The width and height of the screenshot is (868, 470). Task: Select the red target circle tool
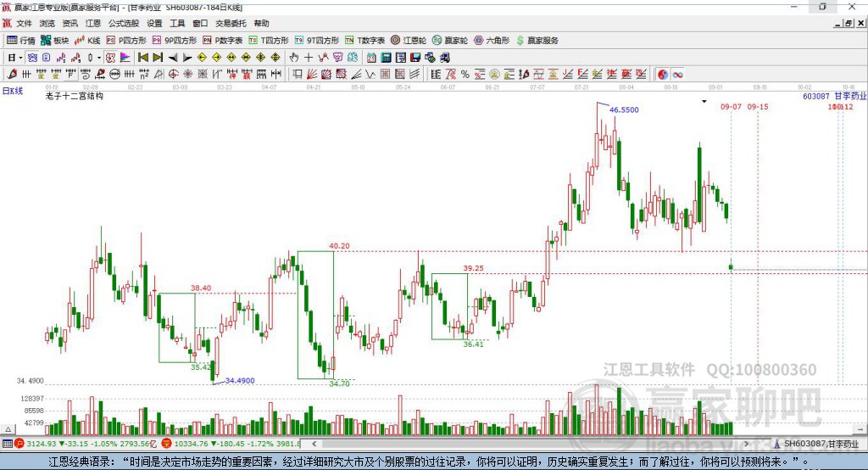coord(173,75)
